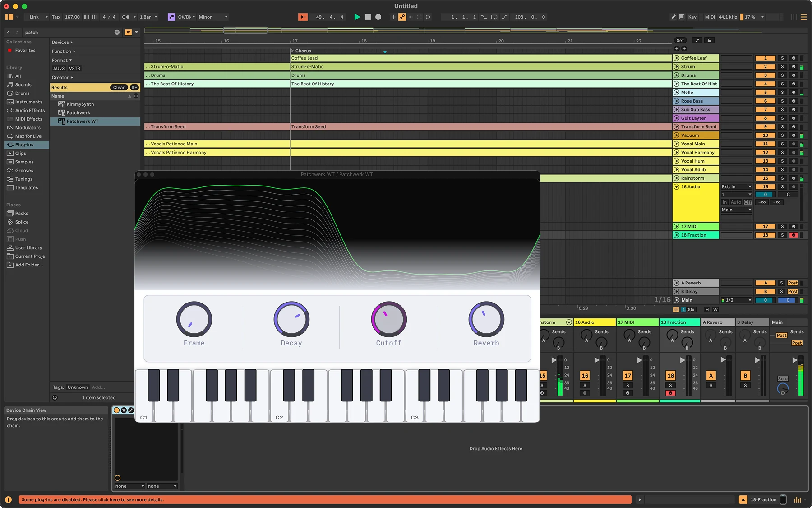Toggle the Off monitor button on 16 Audio
This screenshot has height=508, width=812.
747,202
